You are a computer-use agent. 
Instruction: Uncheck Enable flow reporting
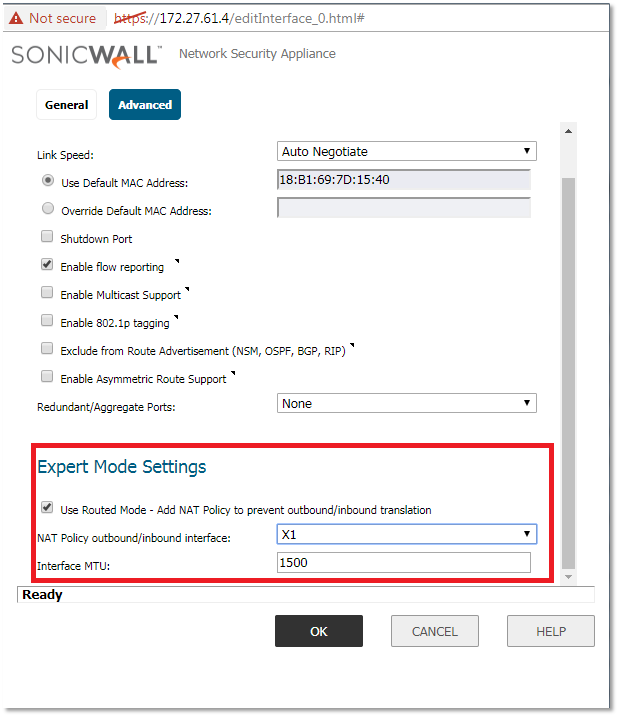point(47,266)
